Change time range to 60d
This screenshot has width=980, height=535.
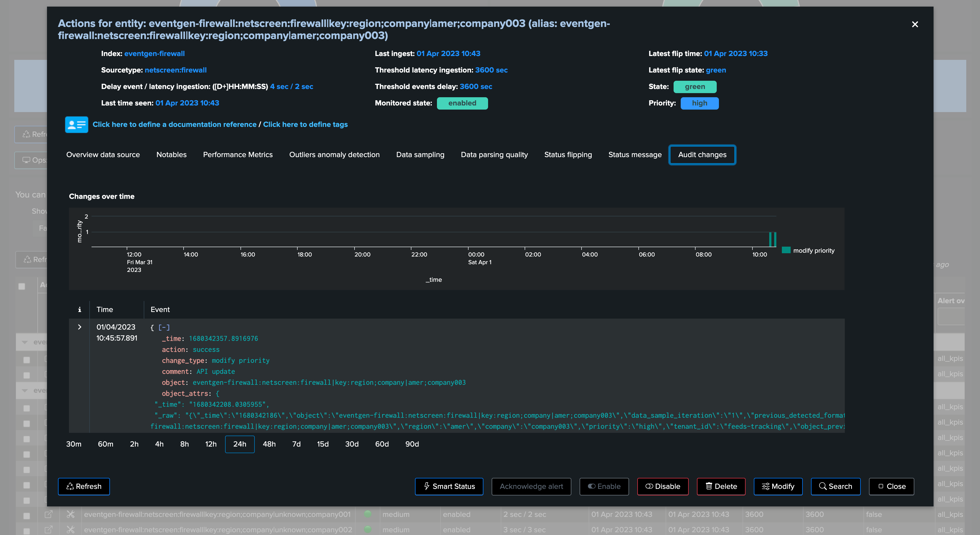point(382,444)
